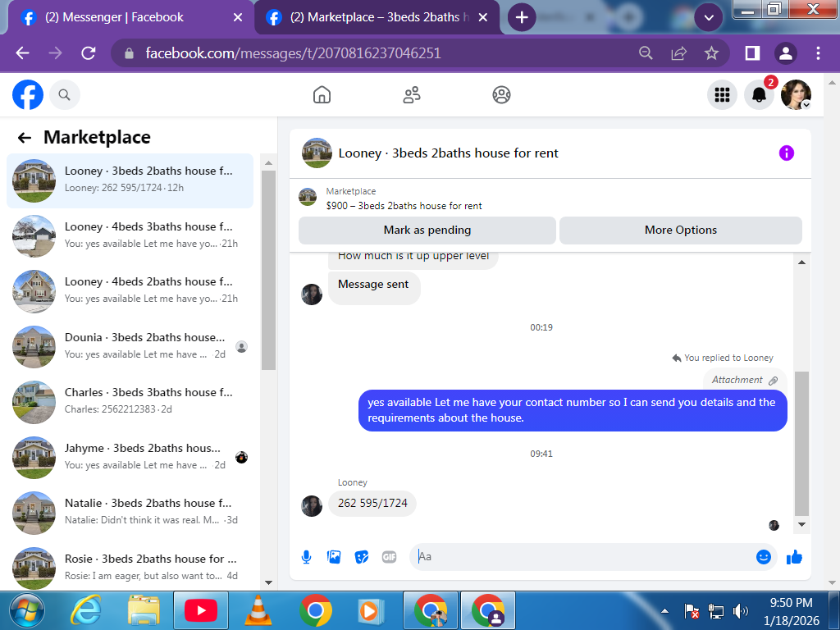Click Mark as pending button
Viewport: 840px width, 630px height.
(427, 231)
